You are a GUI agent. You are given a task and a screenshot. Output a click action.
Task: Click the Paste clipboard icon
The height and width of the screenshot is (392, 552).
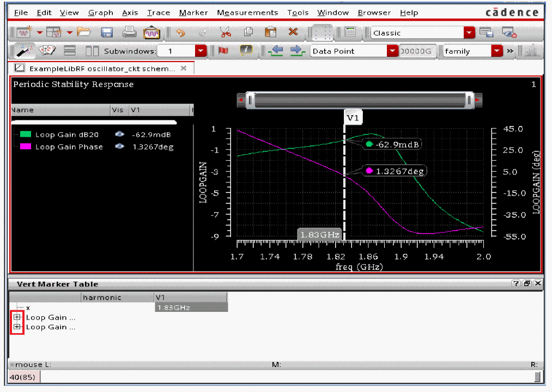pyautogui.click(x=270, y=33)
